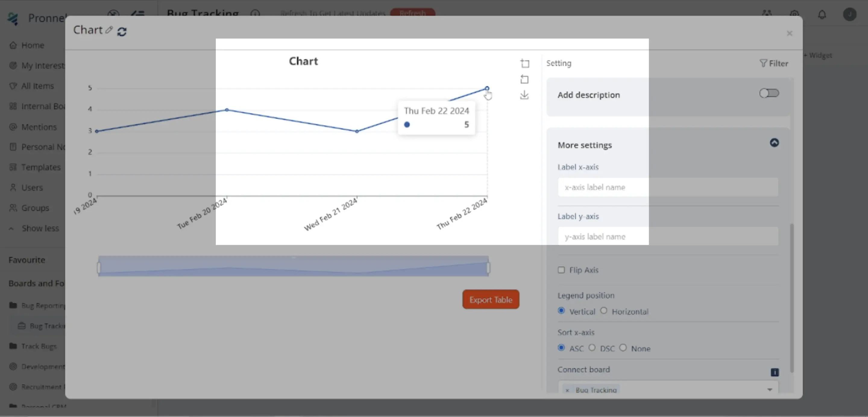The width and height of the screenshot is (868, 417).
Task: Click the left handle of chart range slider
Action: coord(99,268)
